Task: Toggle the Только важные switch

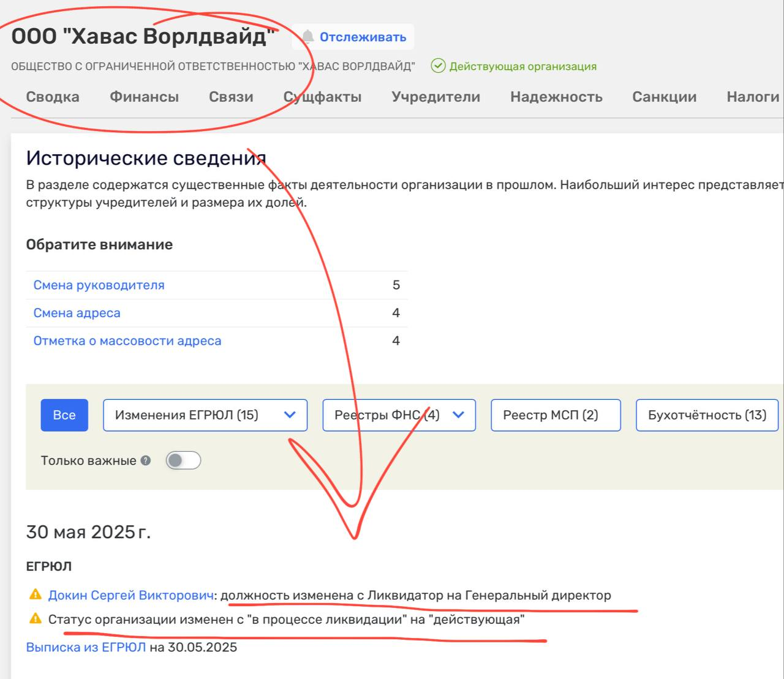Action: point(183,460)
